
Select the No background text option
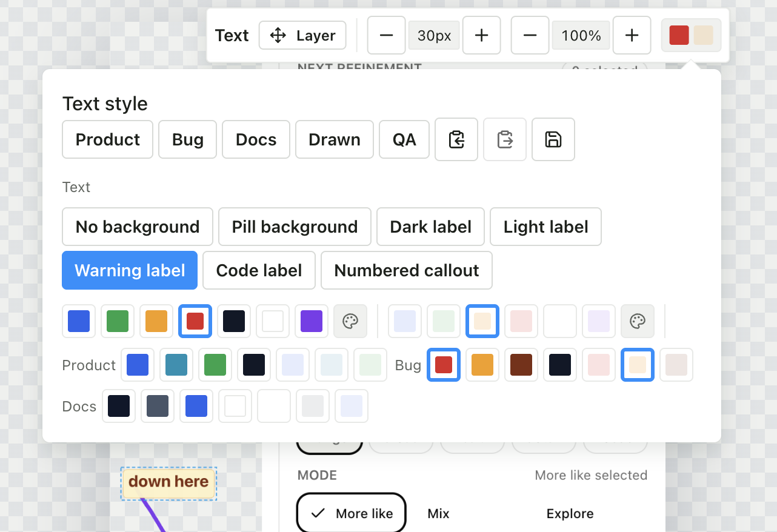(x=138, y=227)
